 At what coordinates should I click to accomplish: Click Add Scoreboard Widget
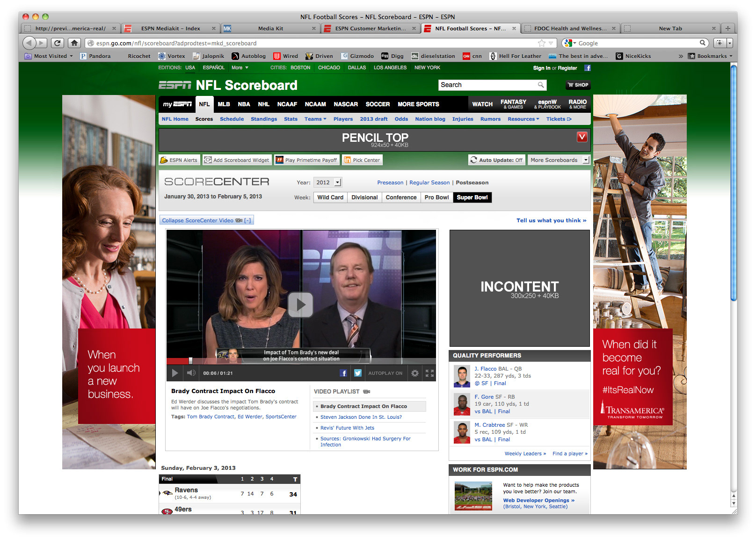point(237,160)
